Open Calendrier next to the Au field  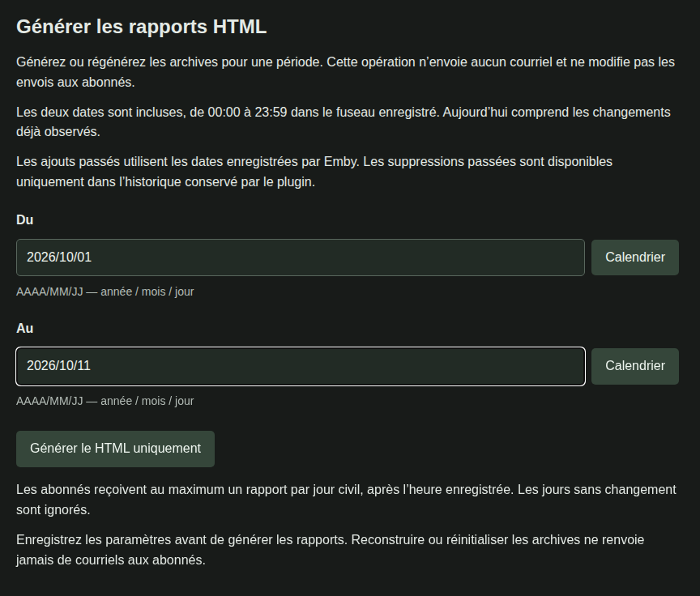[x=635, y=366]
